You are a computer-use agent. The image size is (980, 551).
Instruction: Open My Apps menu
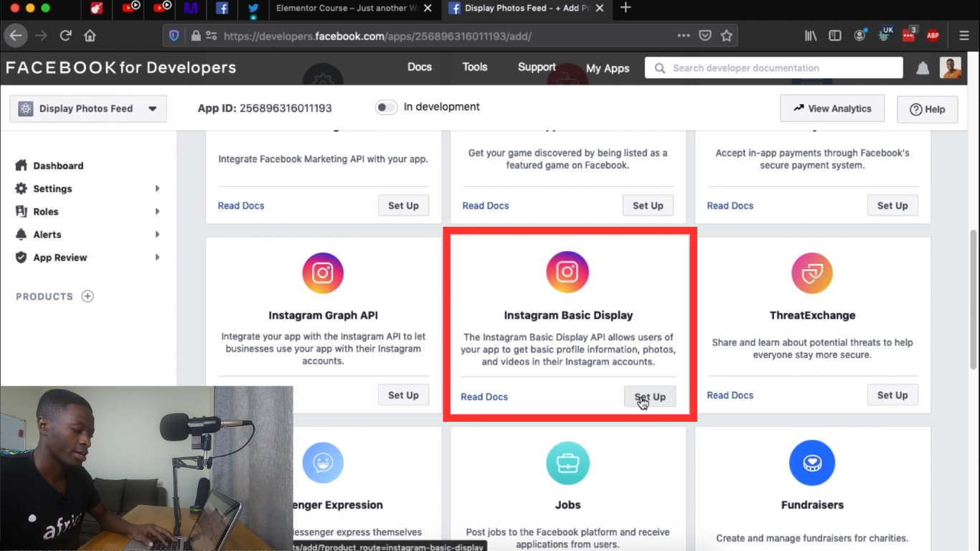[x=608, y=68]
